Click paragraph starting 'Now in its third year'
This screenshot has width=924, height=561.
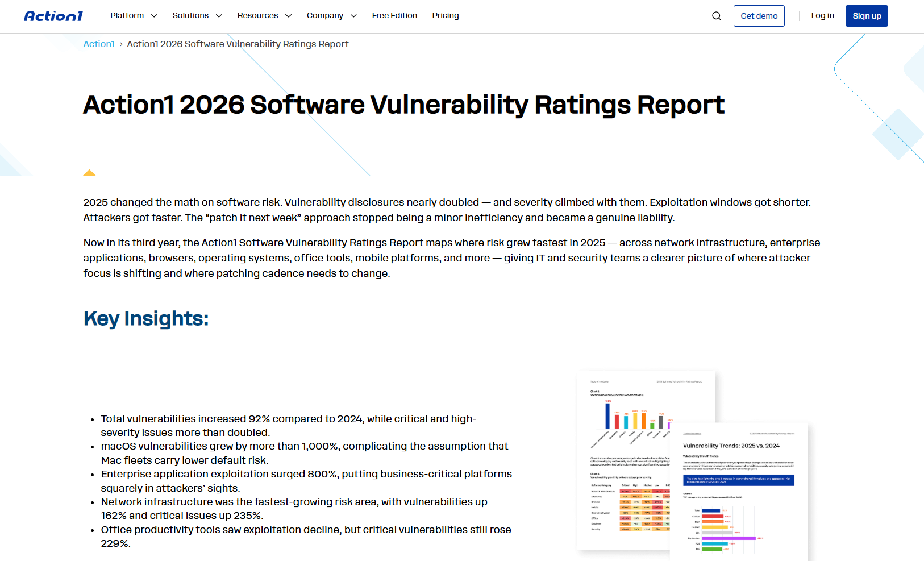click(452, 258)
